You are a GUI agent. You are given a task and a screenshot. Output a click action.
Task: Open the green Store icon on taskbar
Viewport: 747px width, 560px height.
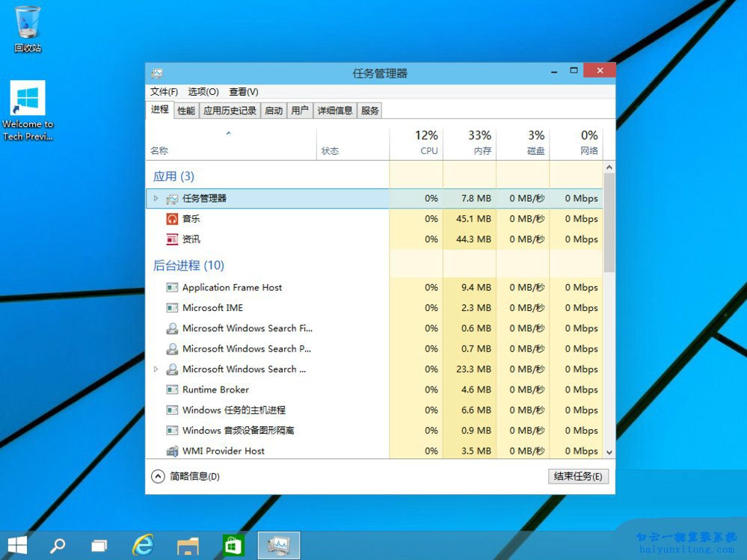click(233, 545)
